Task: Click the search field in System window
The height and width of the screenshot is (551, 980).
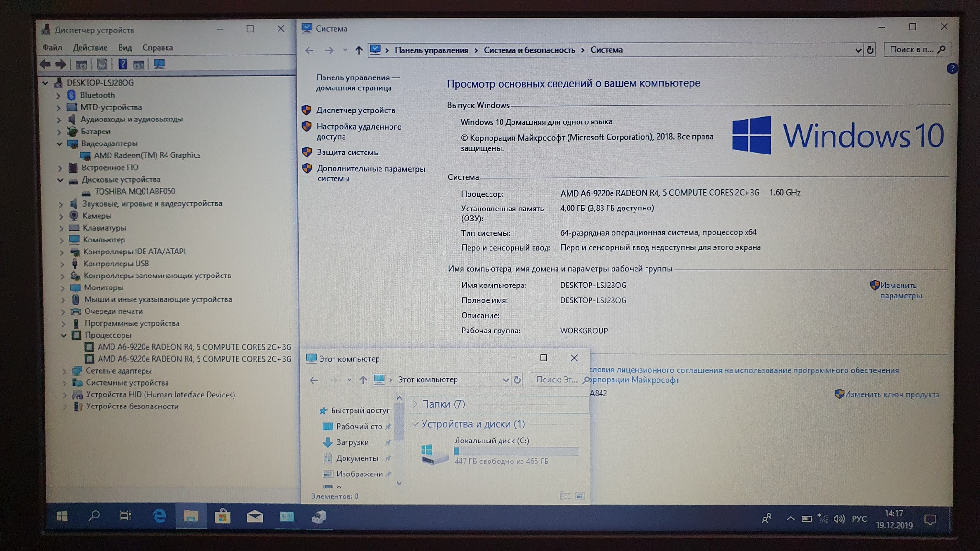Action: (912, 49)
